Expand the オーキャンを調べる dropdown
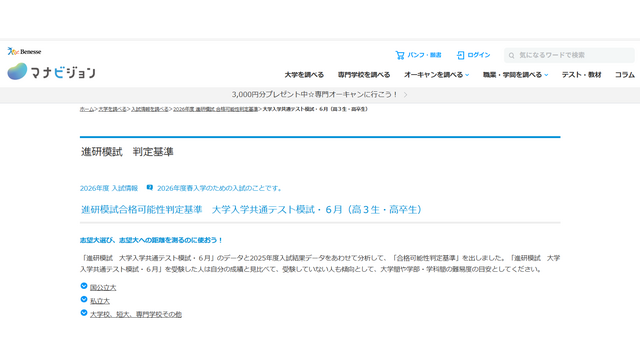Viewport: 640px width, 360px height. (436, 75)
